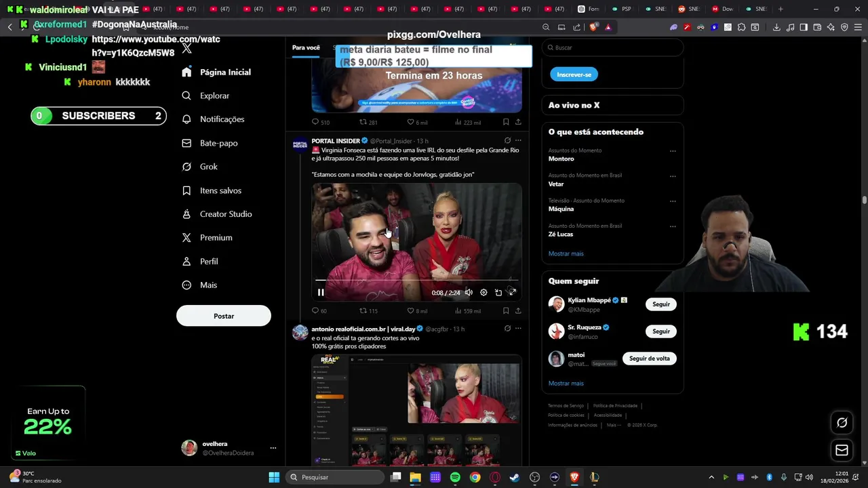
Task: Go to Página Inicial in sidebar
Action: click(x=217, y=72)
